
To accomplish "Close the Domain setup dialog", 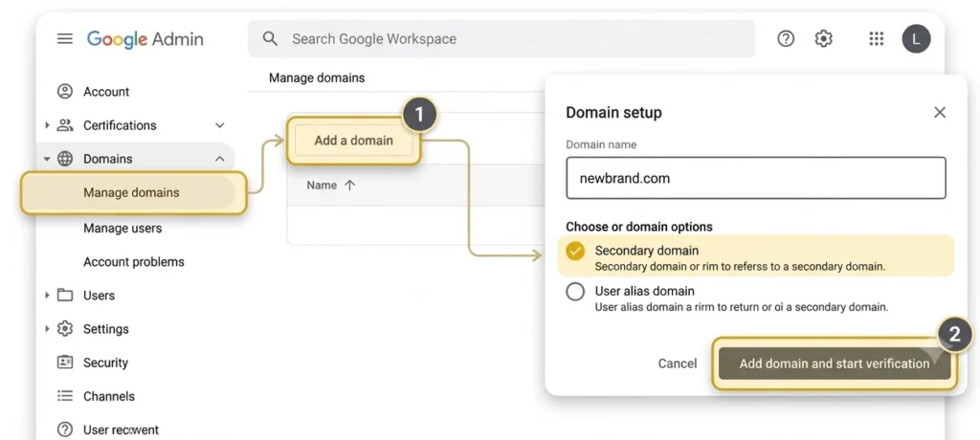I will (940, 113).
